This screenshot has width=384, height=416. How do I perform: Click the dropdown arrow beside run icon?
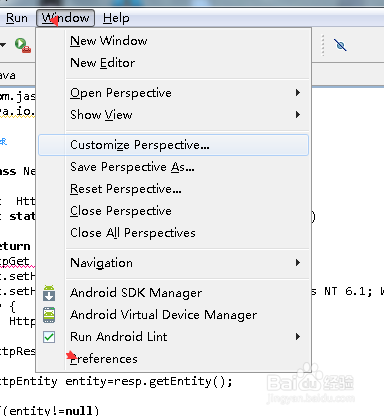[3, 45]
